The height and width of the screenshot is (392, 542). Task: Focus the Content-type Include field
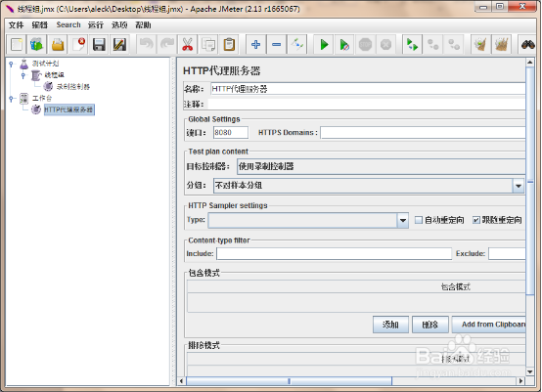pos(334,253)
